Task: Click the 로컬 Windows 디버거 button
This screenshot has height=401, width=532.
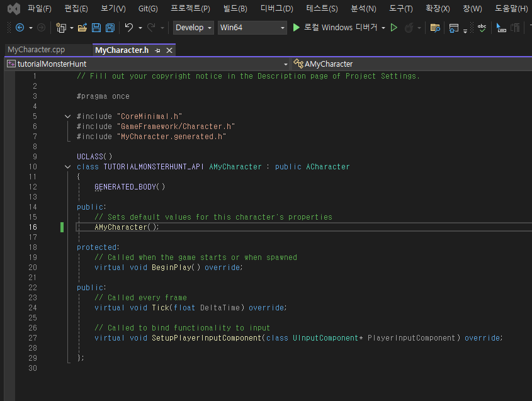Action: [x=341, y=28]
